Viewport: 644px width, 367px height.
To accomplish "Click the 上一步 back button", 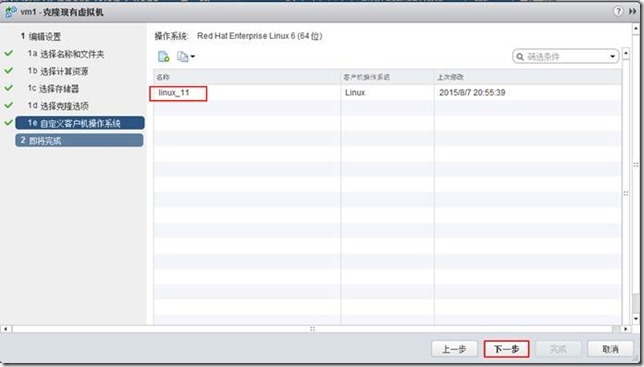I will 454,349.
